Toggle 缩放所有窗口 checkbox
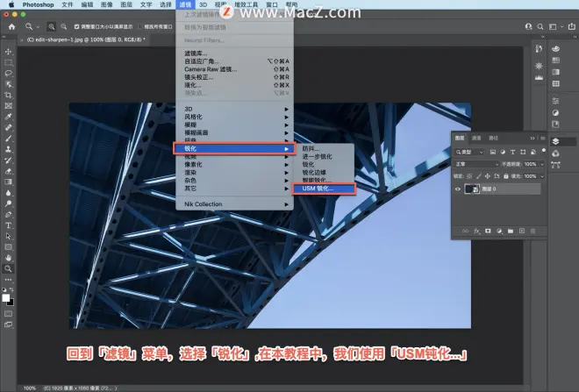Viewport: 579px width, 392px height. coord(140,26)
